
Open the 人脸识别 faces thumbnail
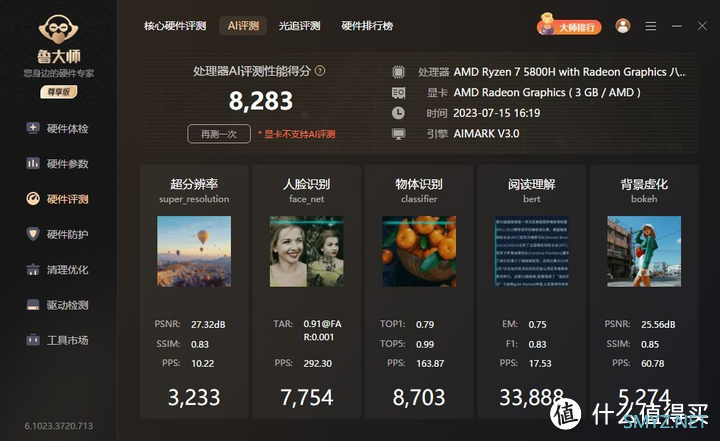coord(306,251)
